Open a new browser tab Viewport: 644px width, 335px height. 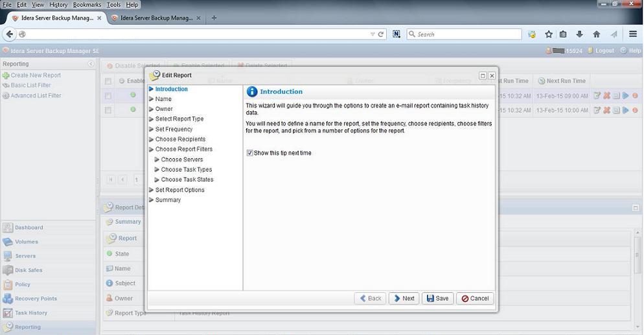click(x=214, y=18)
